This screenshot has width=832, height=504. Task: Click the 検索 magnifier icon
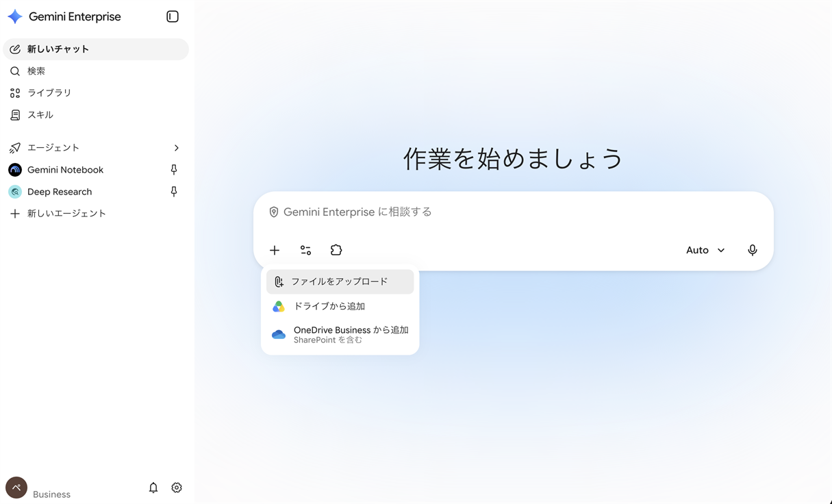(x=15, y=71)
